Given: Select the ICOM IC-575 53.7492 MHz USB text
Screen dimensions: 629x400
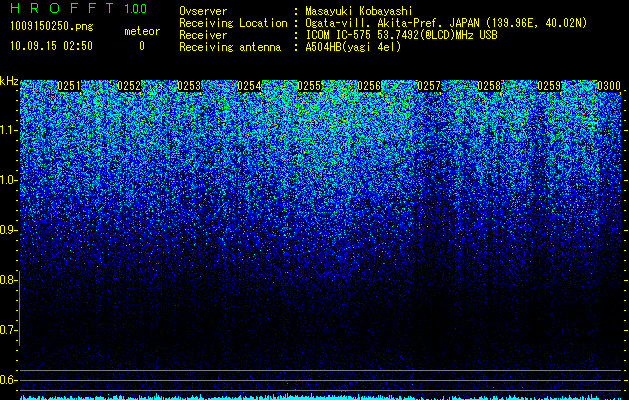Looking at the screenshot, I should click(x=401, y=35).
